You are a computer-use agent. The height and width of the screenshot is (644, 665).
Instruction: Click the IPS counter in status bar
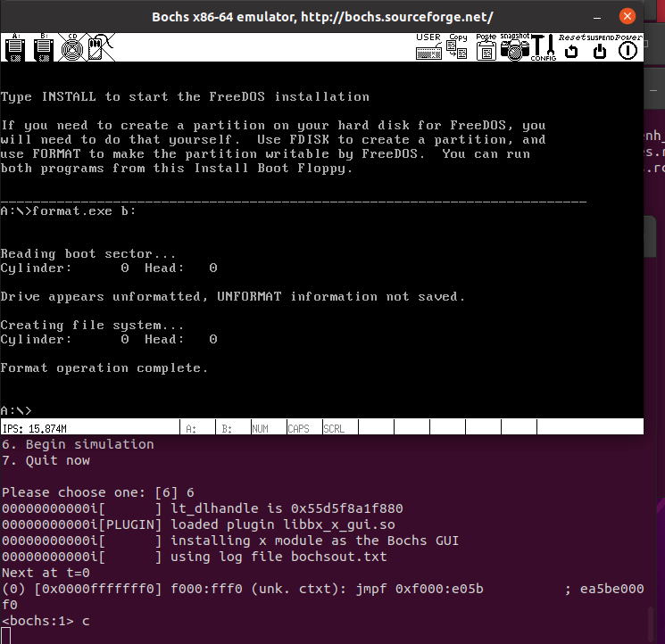pos(35,429)
